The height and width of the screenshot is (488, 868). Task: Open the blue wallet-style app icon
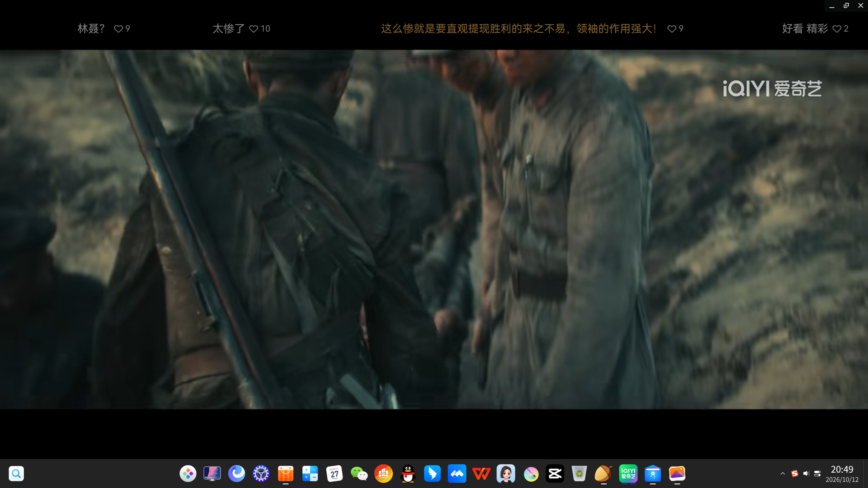pyautogui.click(x=653, y=474)
